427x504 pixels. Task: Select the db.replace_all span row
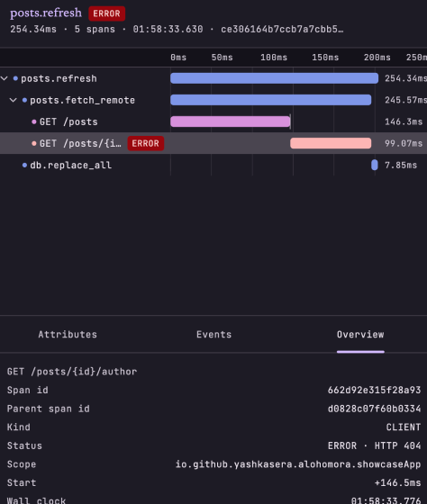pos(213,166)
